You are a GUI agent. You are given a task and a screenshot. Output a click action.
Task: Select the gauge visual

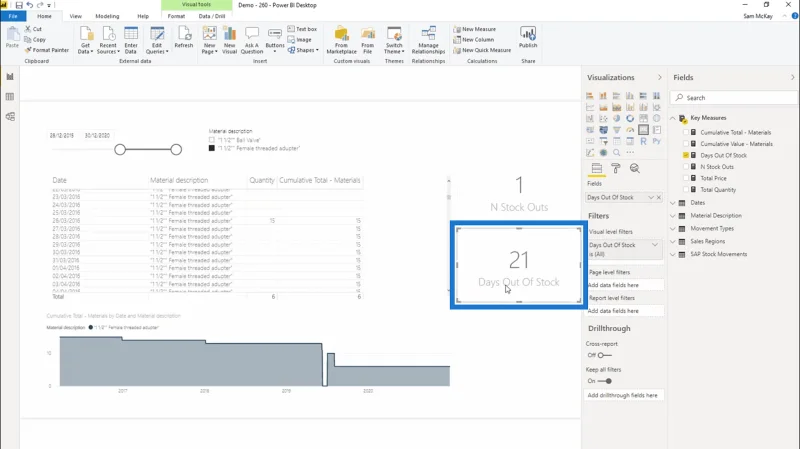(630, 130)
